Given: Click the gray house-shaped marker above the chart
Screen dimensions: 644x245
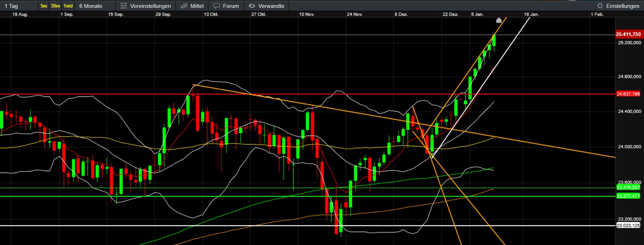Looking at the screenshot, I should [x=499, y=20].
